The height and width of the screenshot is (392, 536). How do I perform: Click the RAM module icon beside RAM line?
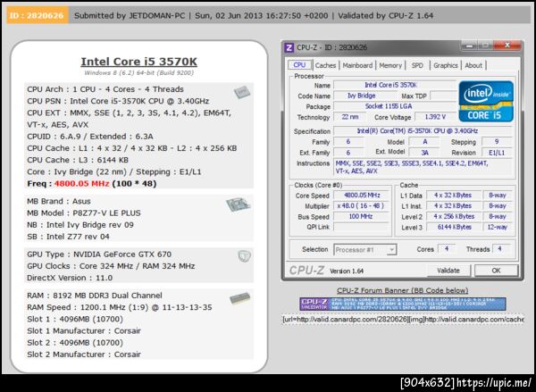pos(240,298)
